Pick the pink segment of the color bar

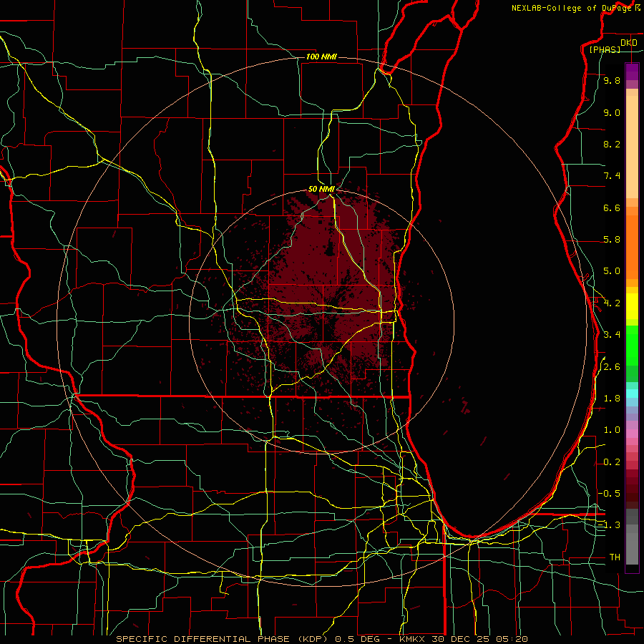632,434
